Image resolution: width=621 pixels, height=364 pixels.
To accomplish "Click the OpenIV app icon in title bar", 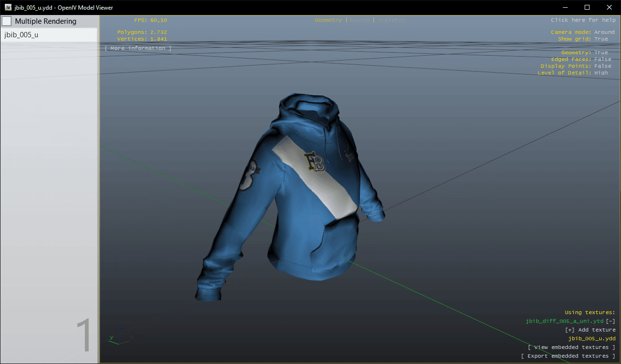I will pyautogui.click(x=8, y=7).
